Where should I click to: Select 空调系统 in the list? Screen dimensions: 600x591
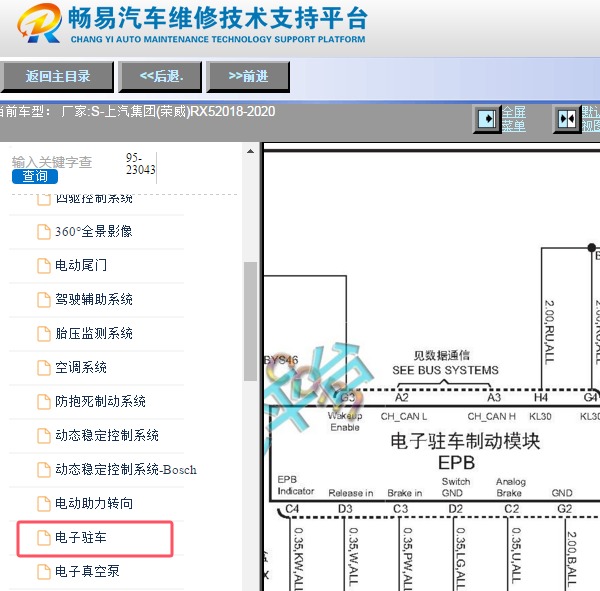pyautogui.click(x=81, y=367)
